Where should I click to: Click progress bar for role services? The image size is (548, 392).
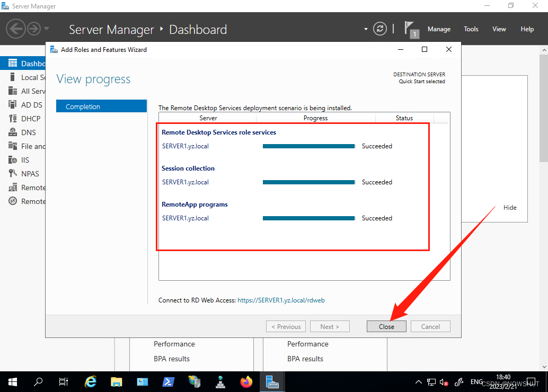[x=309, y=146]
